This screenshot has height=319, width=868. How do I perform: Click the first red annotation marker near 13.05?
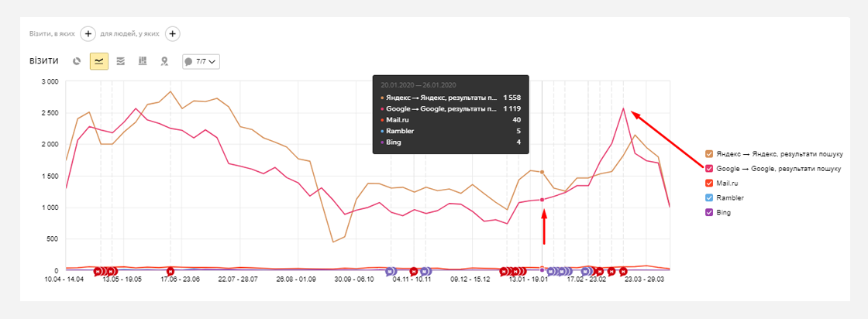(98, 272)
